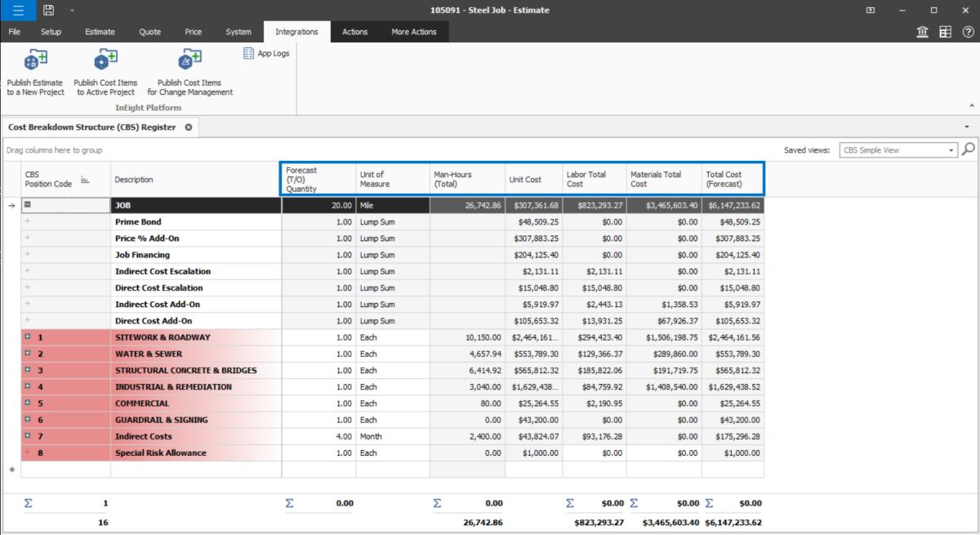Screen dimensions: 980x535
Task: Click the save disk icon in title bar
Action: tap(49, 10)
